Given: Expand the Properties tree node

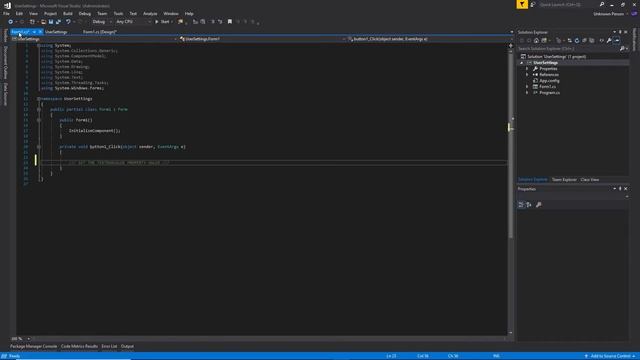Looking at the screenshot, I should click(527, 69).
